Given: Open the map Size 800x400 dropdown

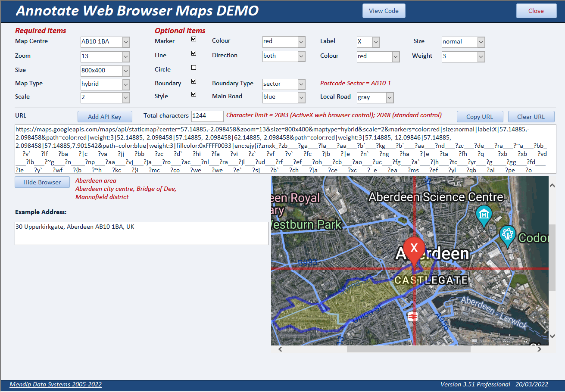Looking at the screenshot, I should [126, 71].
